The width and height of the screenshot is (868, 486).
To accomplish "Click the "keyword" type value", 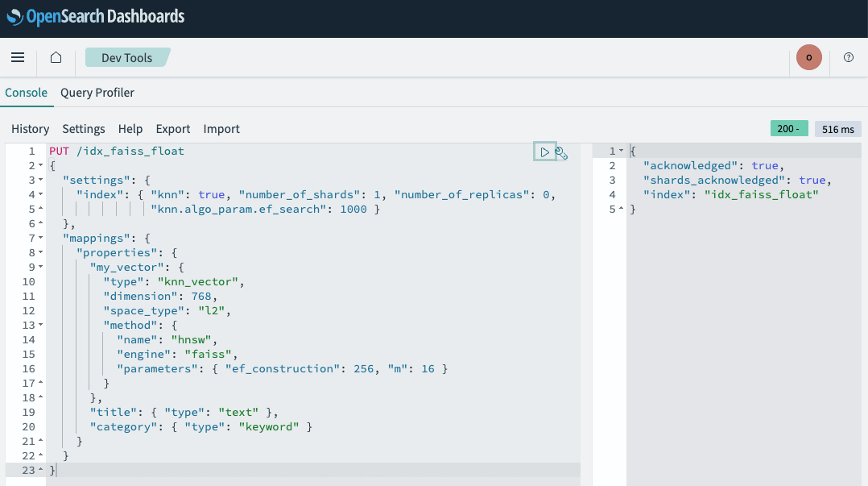I will (x=269, y=426).
